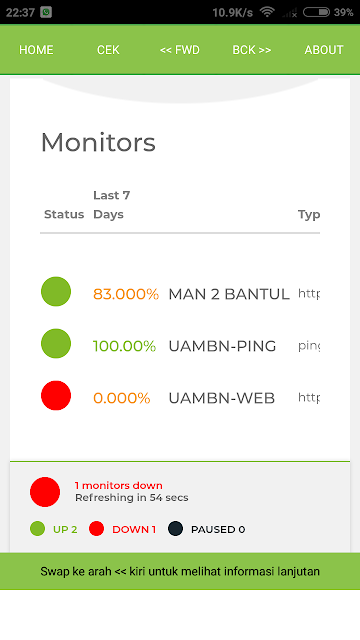
Task: Open the UAMBN-WEB monitor entry
Action: coord(222,398)
